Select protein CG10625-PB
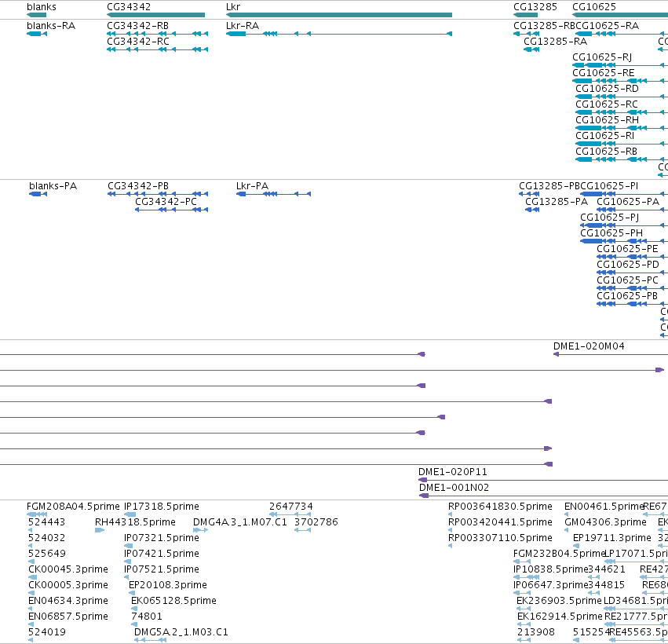 [627, 296]
